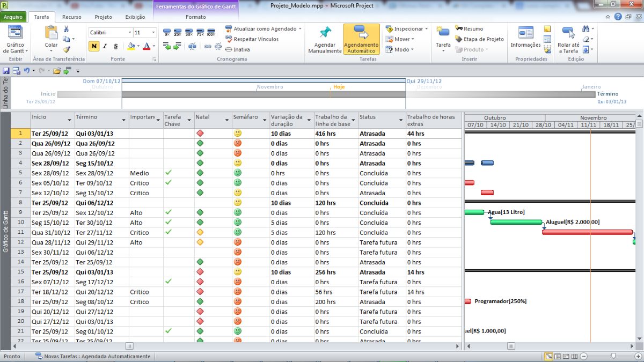Insert an Etapa de Projeto milestone
This screenshot has height=362, width=644.
[479, 39]
